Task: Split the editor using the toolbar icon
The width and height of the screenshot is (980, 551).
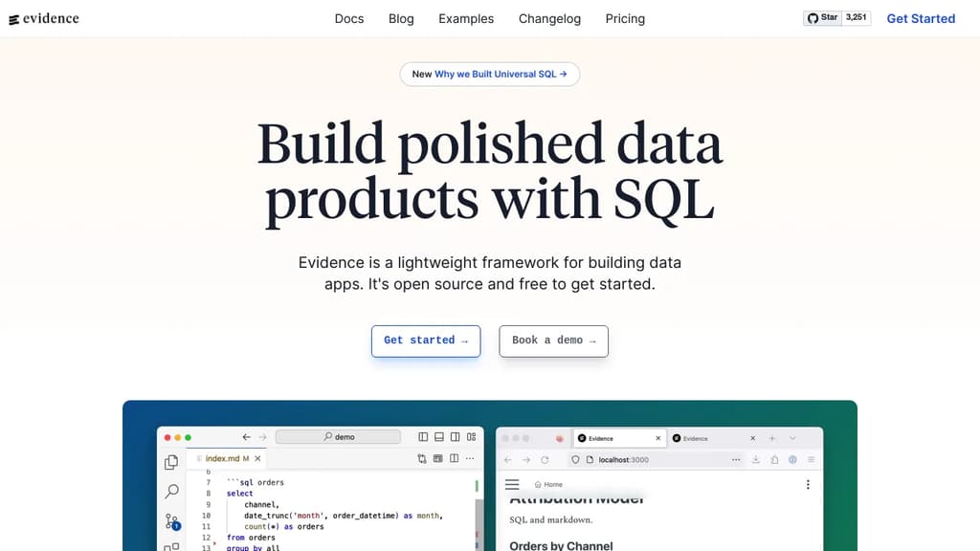Action: pyautogui.click(x=454, y=458)
